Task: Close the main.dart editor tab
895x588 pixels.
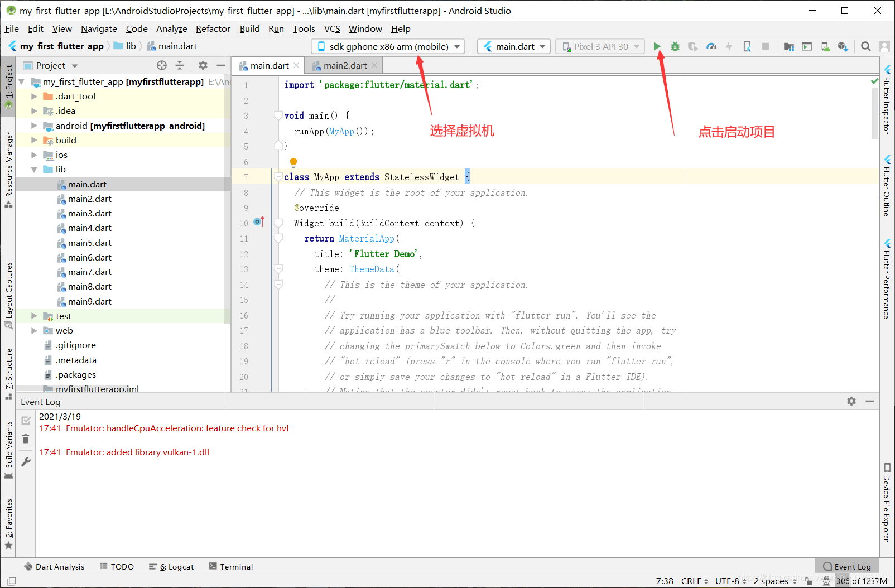Action: click(296, 65)
